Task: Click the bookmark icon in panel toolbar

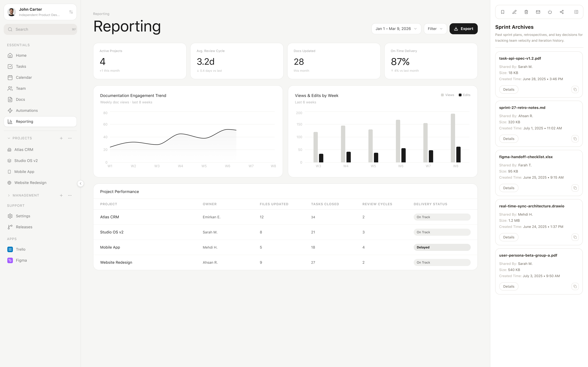Action: click(502, 12)
